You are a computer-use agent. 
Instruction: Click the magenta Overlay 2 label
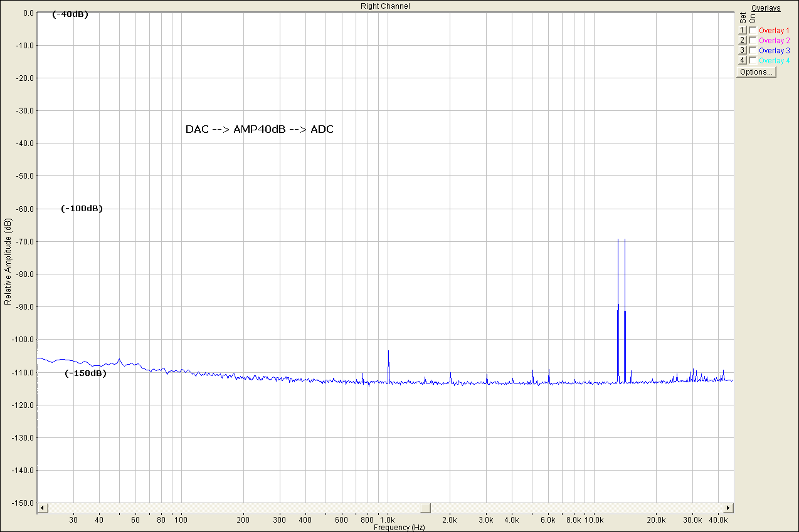click(x=774, y=40)
